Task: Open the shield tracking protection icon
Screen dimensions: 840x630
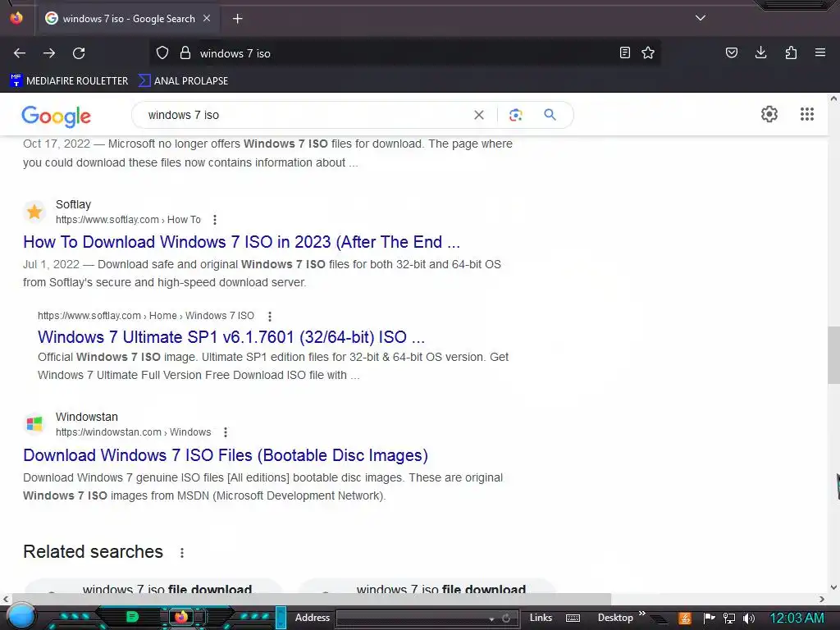Action: tap(162, 53)
